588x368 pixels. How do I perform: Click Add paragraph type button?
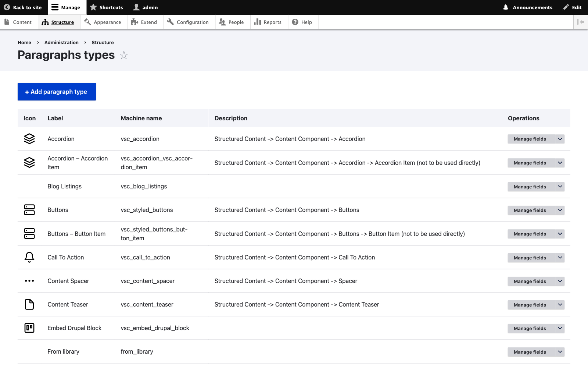click(57, 92)
